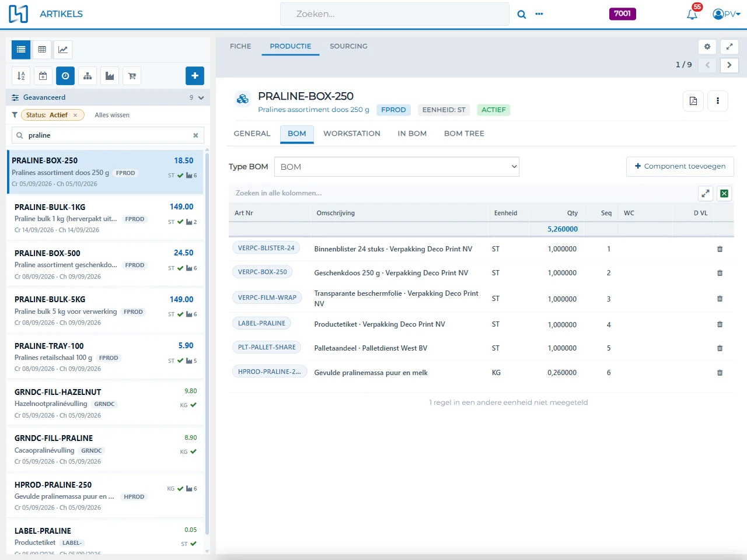Switch to the FICHE tab

pos(240,46)
